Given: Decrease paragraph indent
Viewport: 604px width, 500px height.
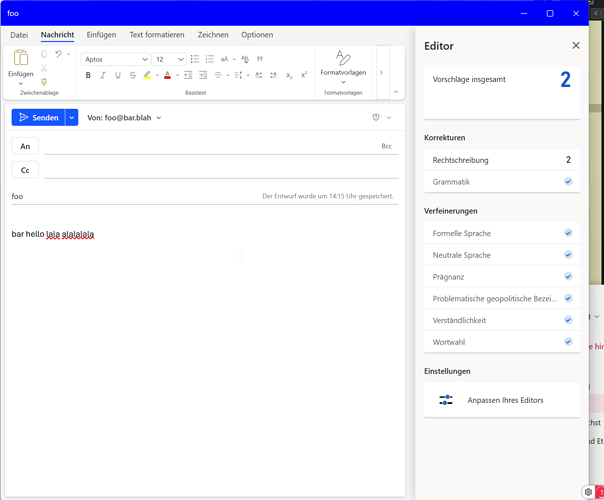Looking at the screenshot, I should [x=188, y=75].
